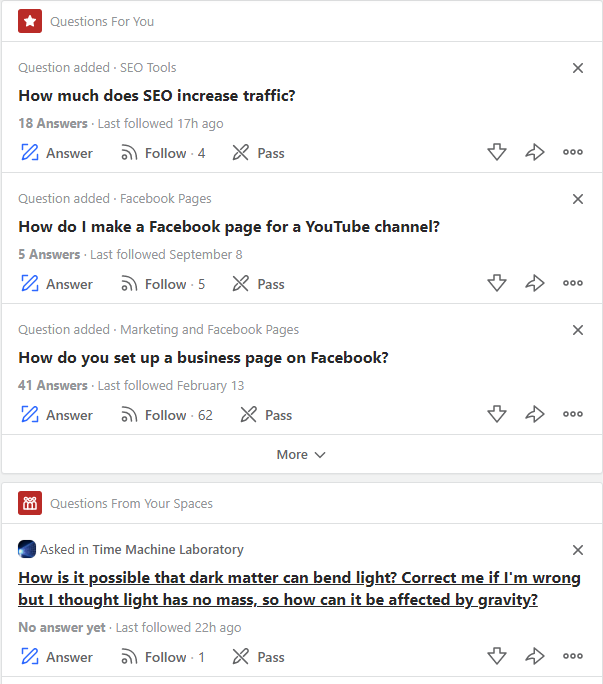Click '5 Answers' under the YouTube channel question
Viewport: 603px width, 684px height.
(49, 254)
